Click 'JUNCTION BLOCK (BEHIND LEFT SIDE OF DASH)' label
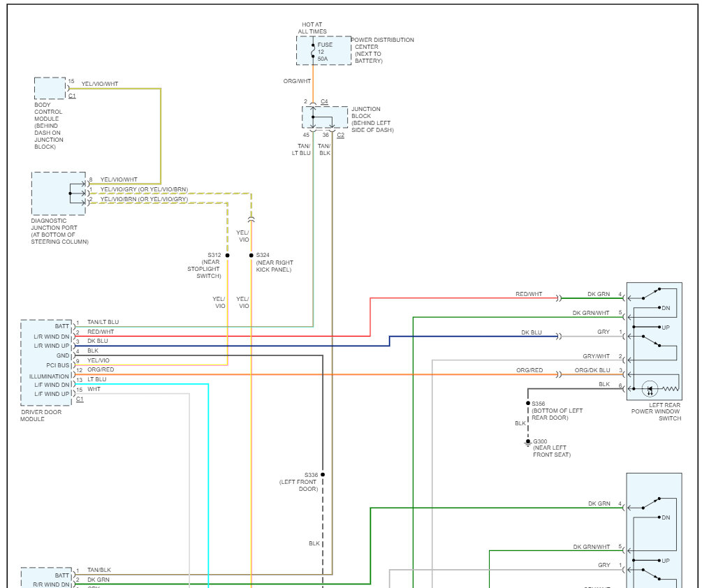 click(372, 119)
